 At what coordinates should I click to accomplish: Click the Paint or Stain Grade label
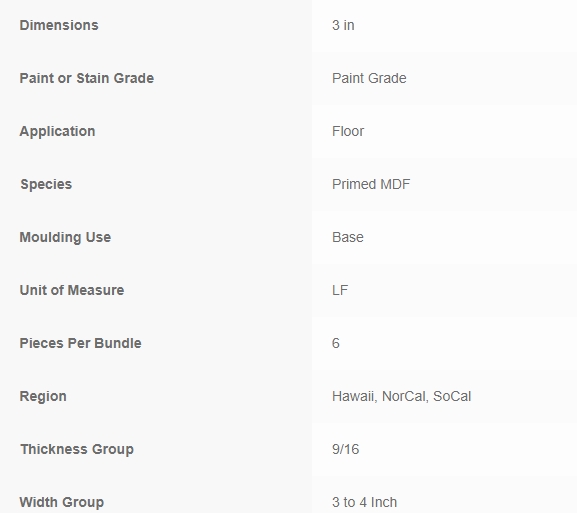pyautogui.click(x=86, y=78)
